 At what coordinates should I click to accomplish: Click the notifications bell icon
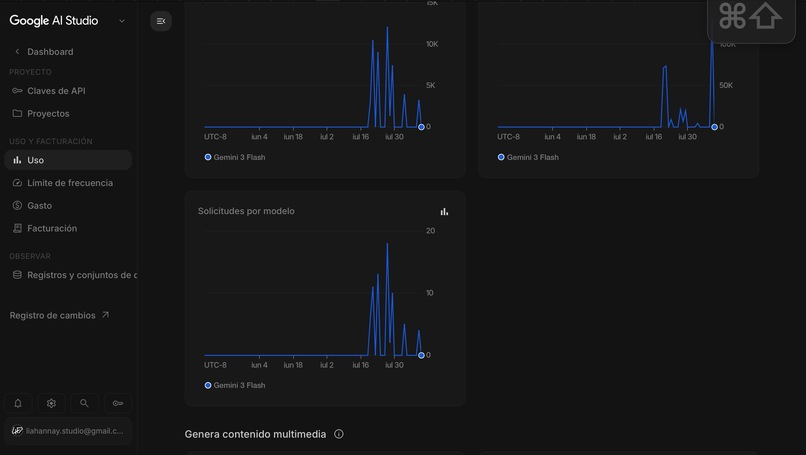(18, 403)
